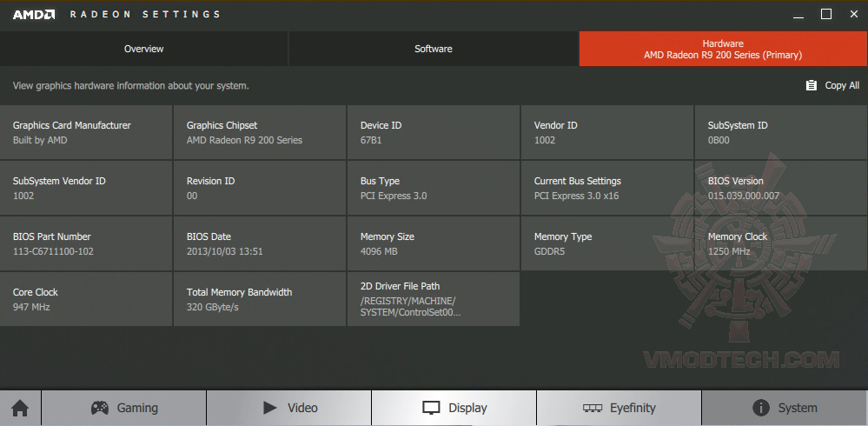Open the Display section
The image size is (868, 426).
click(x=454, y=409)
